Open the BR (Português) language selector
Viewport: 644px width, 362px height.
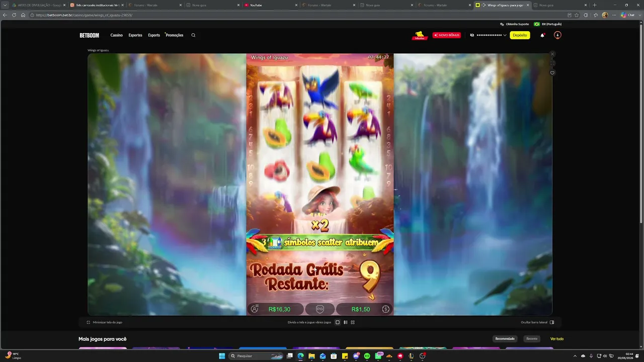[548, 24]
